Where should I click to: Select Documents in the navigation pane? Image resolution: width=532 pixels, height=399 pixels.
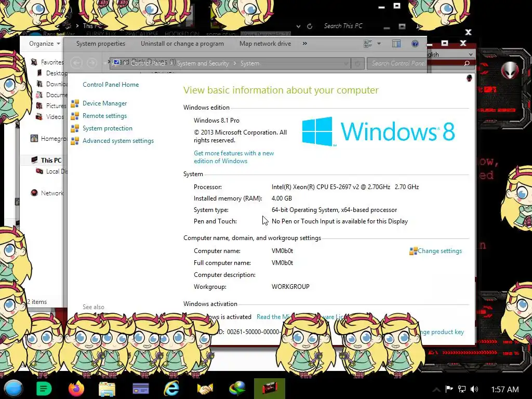(56, 95)
